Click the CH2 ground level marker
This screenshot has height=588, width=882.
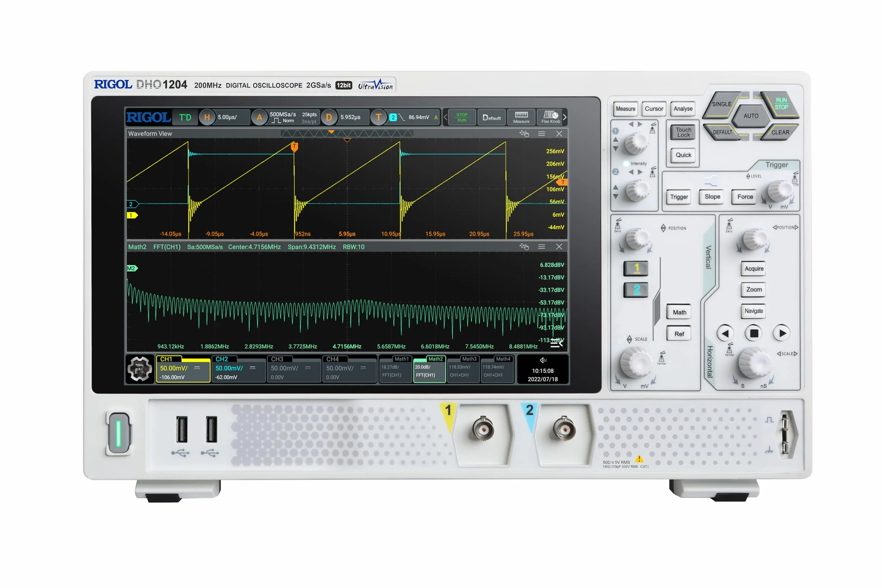click(x=132, y=204)
